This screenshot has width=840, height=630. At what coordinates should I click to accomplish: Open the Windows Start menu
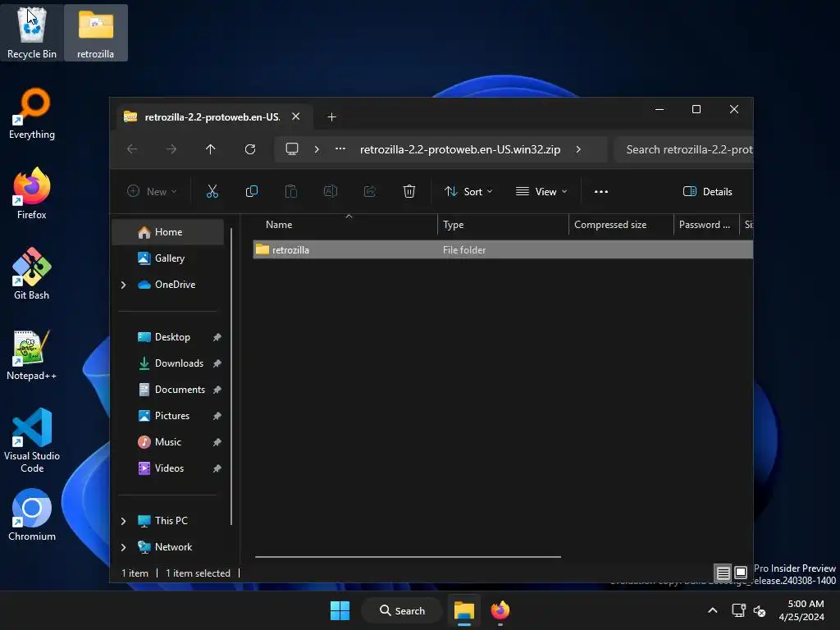340,610
